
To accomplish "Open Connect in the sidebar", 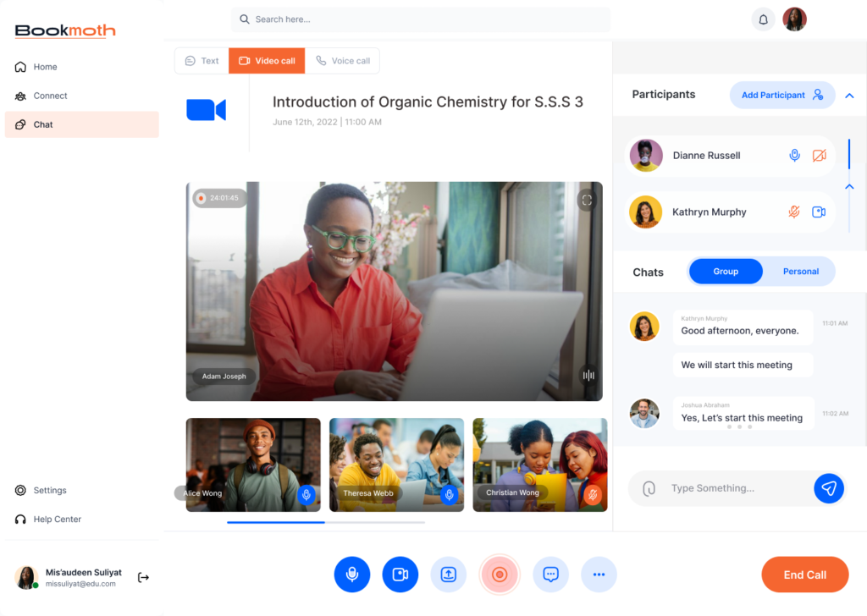I will click(50, 96).
